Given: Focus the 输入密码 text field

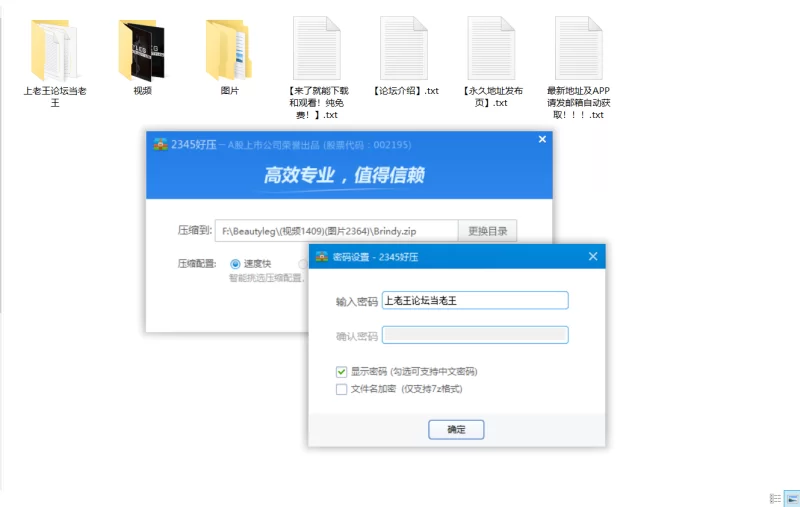Looking at the screenshot, I should 475,300.
